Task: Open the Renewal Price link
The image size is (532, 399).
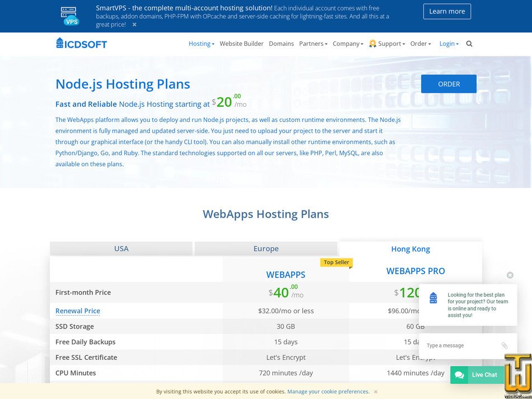Action: [77, 311]
